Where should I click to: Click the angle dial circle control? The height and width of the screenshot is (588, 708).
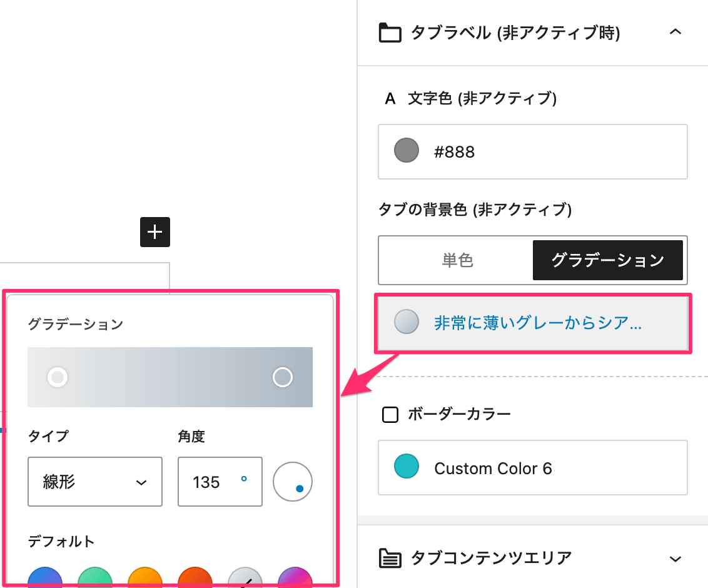coord(292,482)
